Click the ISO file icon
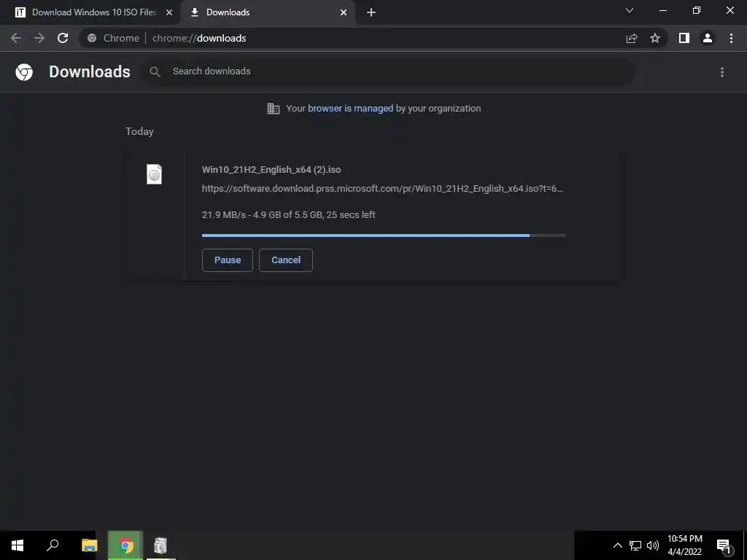The image size is (747, 560). (x=155, y=174)
